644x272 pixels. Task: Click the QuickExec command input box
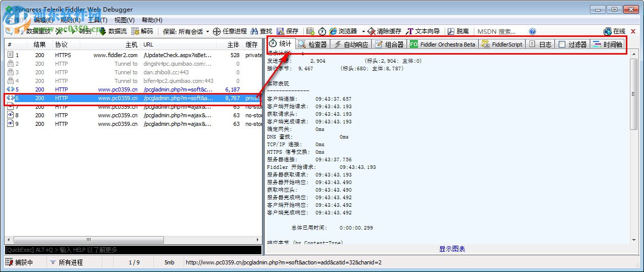tap(133, 250)
